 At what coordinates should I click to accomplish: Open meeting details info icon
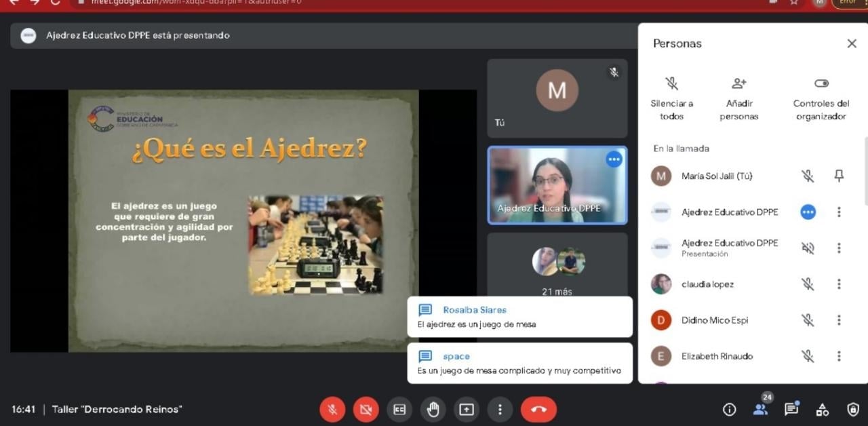(x=730, y=410)
